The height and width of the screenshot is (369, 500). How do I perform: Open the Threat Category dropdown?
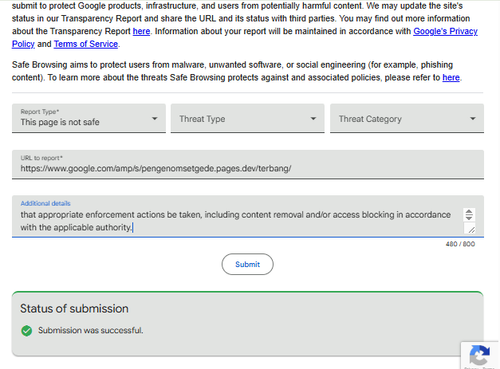[407, 118]
